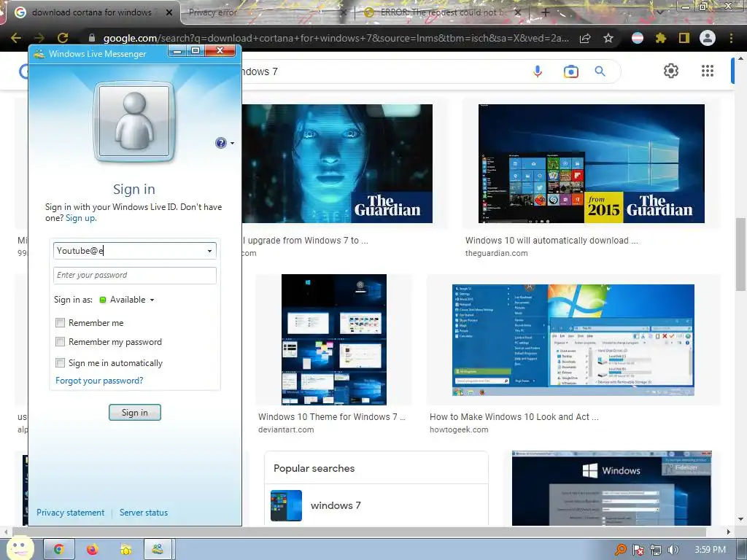
Task: Click the vertical page scrollbar thumb
Action: pyautogui.click(x=741, y=256)
